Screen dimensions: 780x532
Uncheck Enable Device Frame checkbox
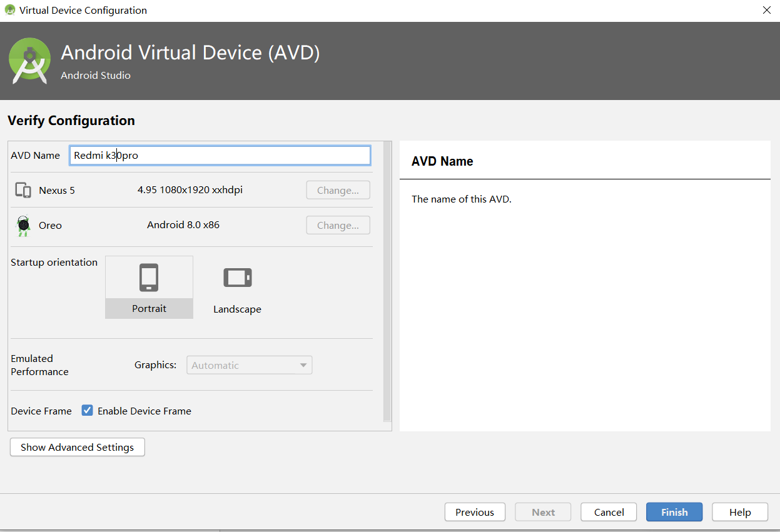88,411
